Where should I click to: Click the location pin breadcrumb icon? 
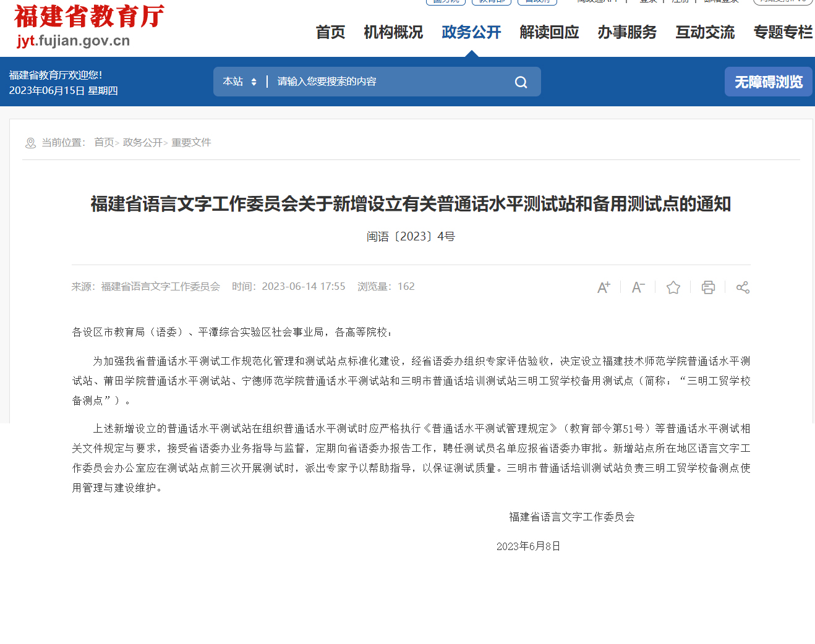click(x=30, y=143)
